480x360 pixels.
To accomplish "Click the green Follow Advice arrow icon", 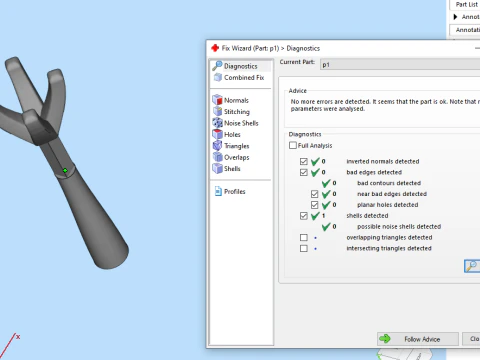I will [x=385, y=339].
